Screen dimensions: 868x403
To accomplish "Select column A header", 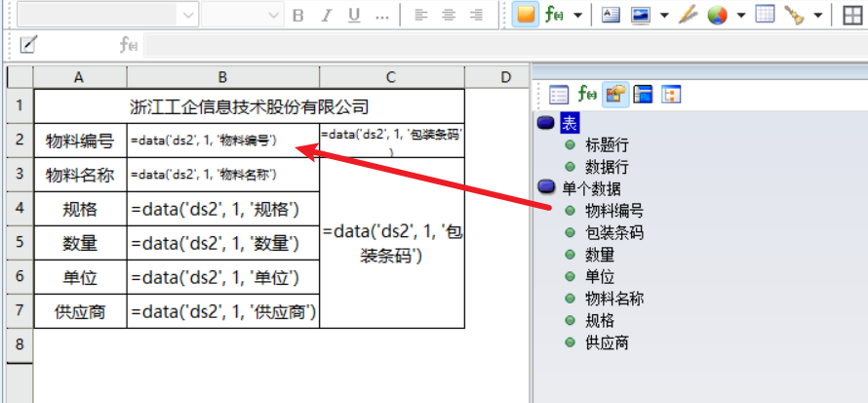I will [x=80, y=77].
